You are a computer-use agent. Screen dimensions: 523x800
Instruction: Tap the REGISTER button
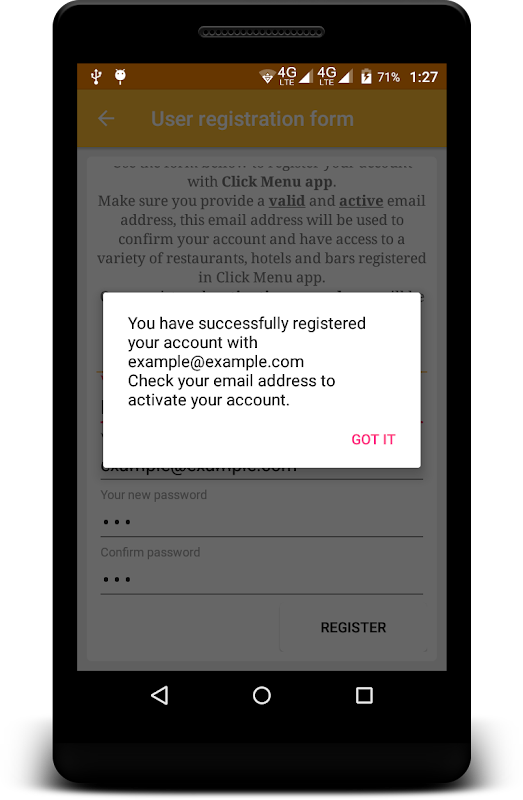(x=353, y=627)
